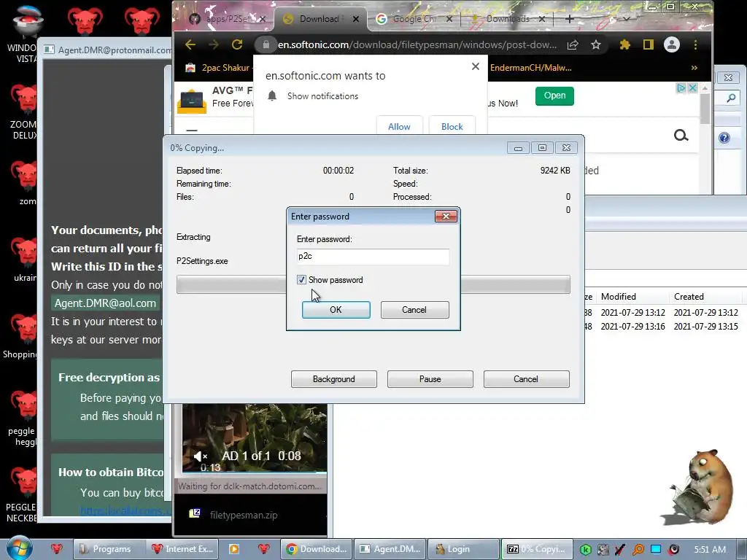Bookmark this page with the star

596,44
